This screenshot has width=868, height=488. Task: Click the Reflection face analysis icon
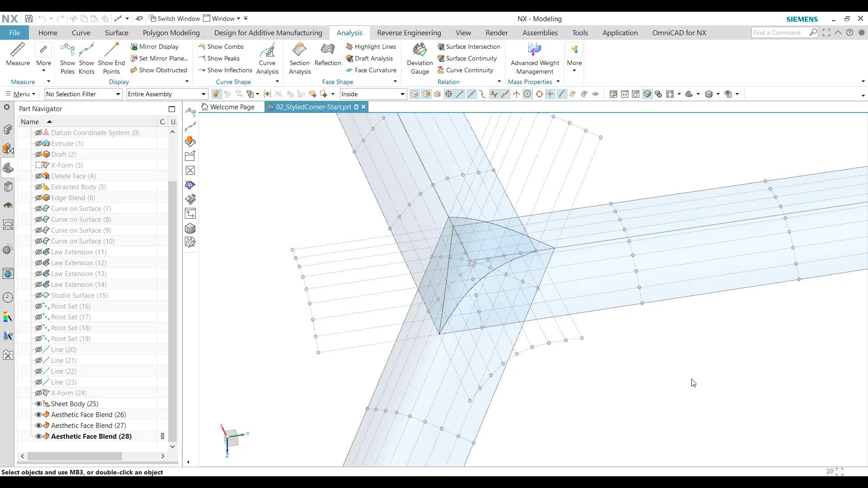pyautogui.click(x=327, y=50)
